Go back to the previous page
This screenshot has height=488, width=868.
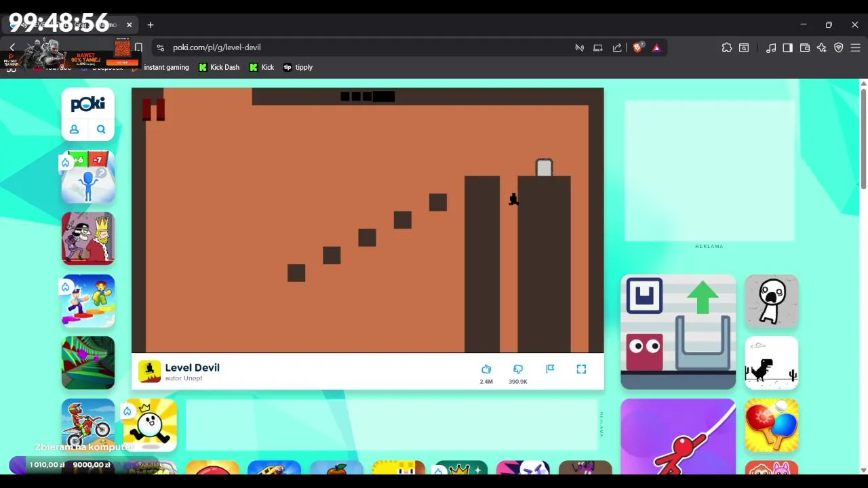(x=12, y=47)
